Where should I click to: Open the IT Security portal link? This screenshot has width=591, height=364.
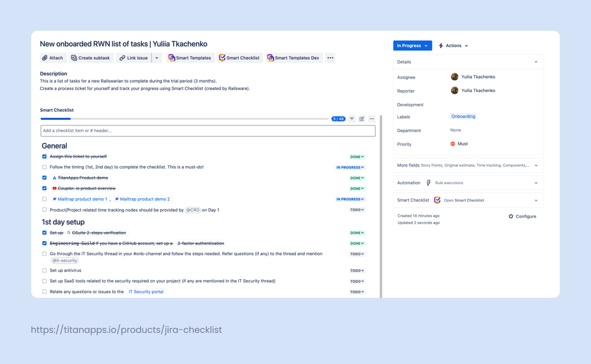pyautogui.click(x=146, y=291)
